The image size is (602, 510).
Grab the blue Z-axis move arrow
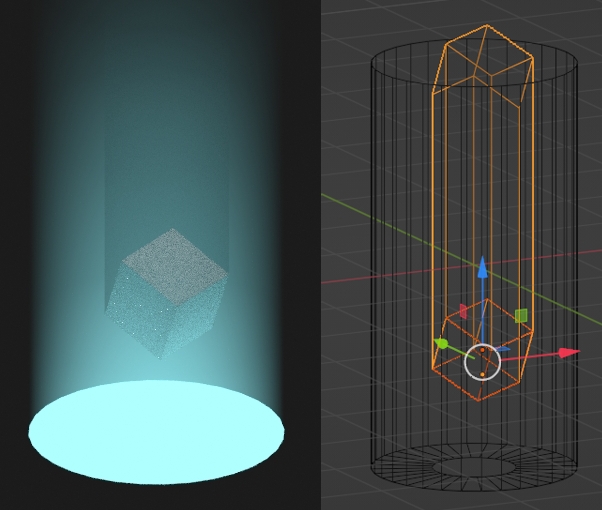click(x=483, y=268)
